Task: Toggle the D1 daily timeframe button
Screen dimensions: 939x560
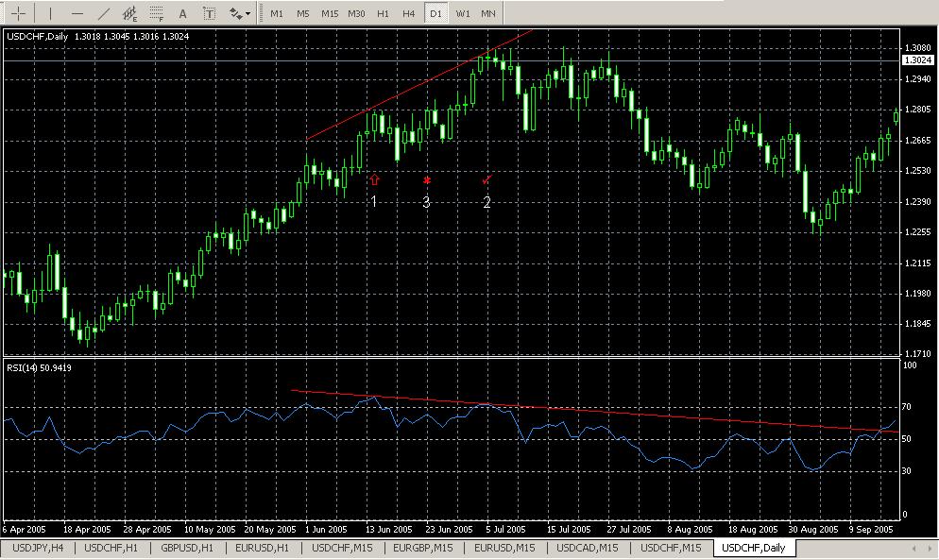Action: [435, 13]
